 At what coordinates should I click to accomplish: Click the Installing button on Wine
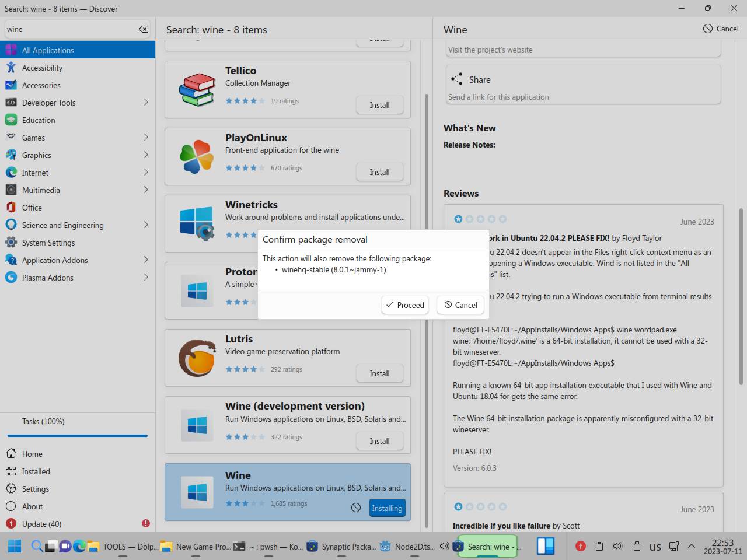[387, 508]
